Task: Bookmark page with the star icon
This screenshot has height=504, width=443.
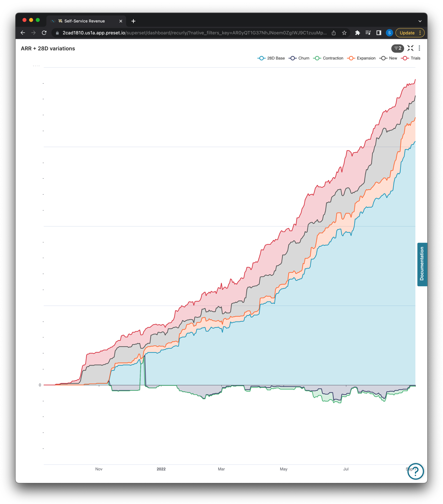Action: click(344, 33)
